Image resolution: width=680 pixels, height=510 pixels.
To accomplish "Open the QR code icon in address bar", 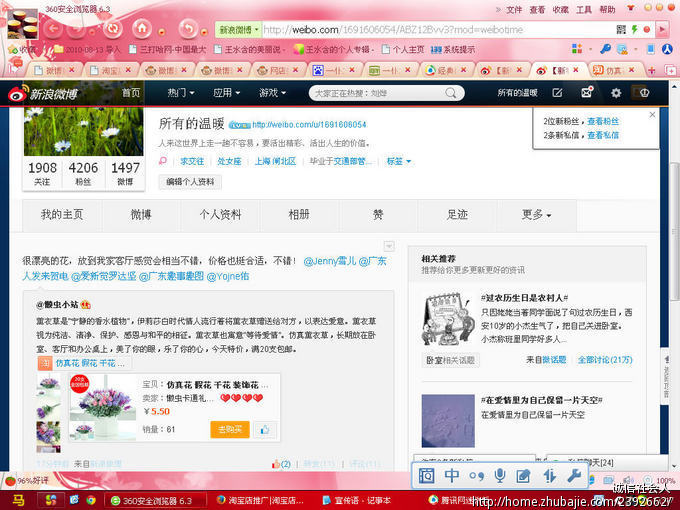I will coord(621,29).
